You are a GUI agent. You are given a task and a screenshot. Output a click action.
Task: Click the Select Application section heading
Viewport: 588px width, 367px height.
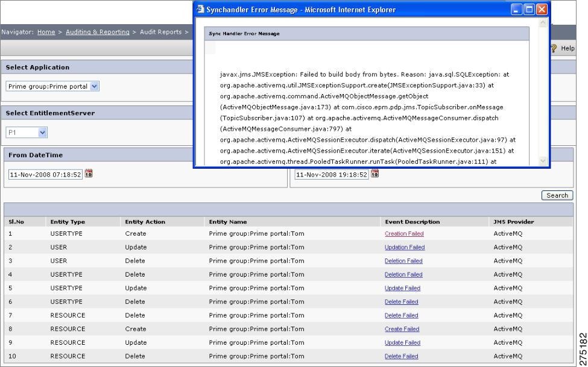pos(37,67)
